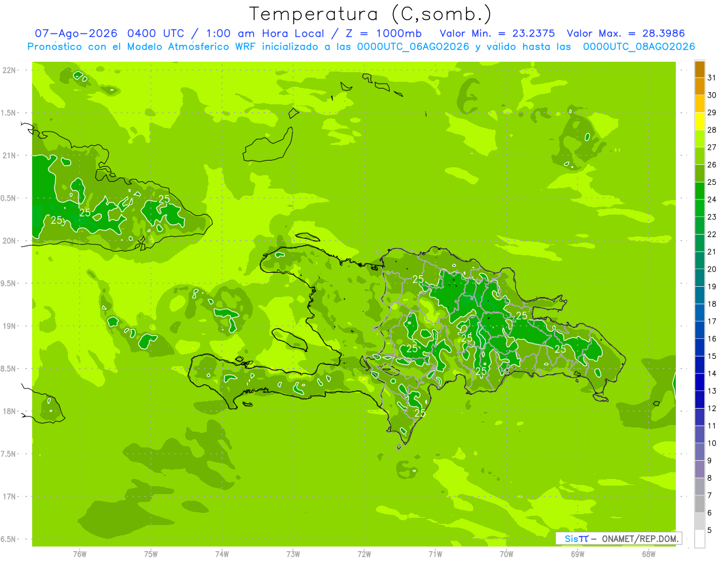Image resolution: width=728 pixels, height=562 pixels.
Task: Click the "73W" longitude label
Action: click(293, 554)
